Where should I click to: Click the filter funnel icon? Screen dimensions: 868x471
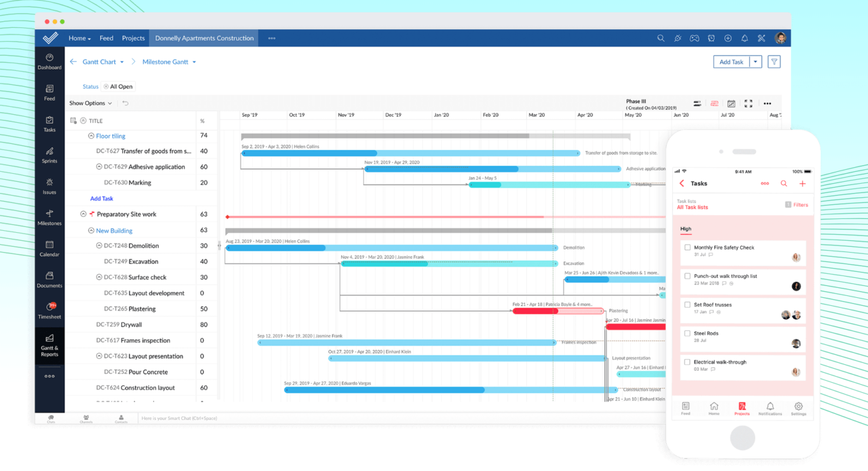tap(774, 61)
